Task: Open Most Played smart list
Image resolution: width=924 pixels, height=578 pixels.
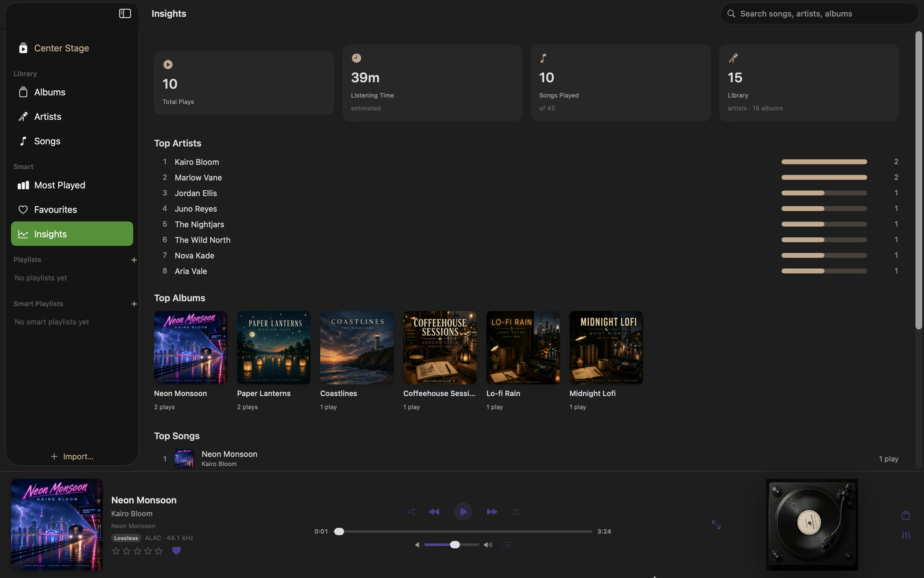Action: coord(72,185)
